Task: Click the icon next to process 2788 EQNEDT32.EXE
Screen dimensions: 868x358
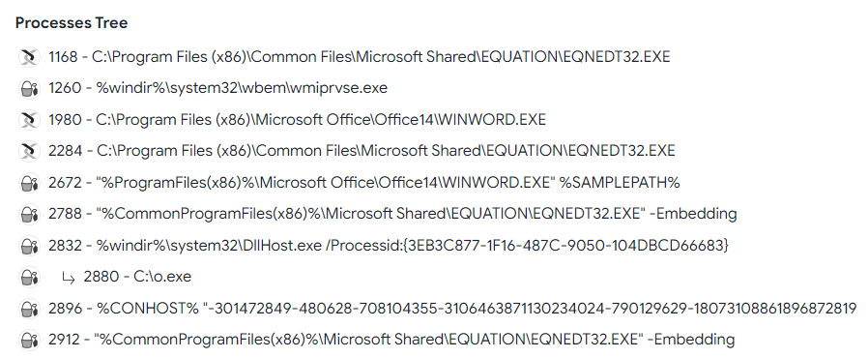Action: tap(28, 214)
